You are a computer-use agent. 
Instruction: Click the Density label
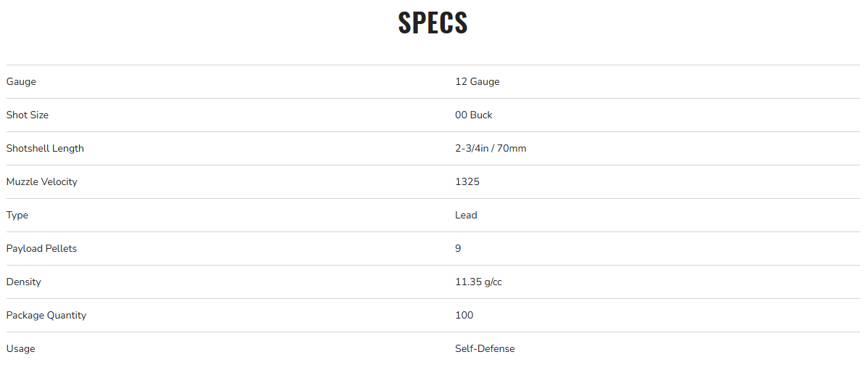point(23,282)
